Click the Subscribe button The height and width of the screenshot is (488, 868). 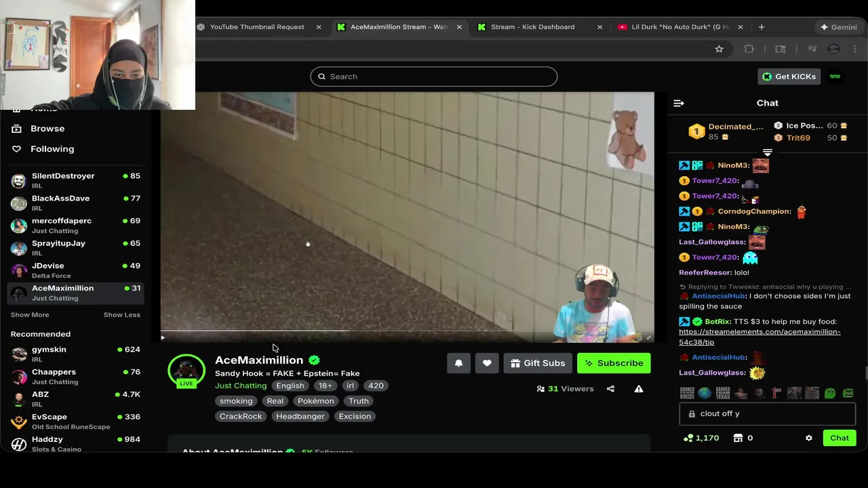(614, 363)
